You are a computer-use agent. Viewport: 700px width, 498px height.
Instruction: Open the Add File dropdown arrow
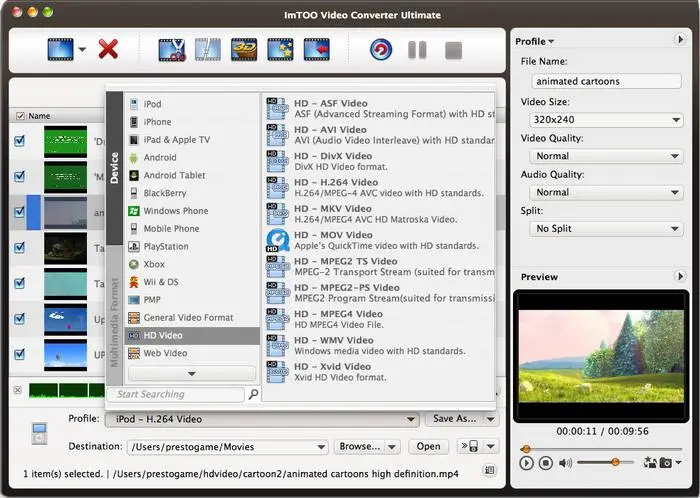click(x=82, y=50)
